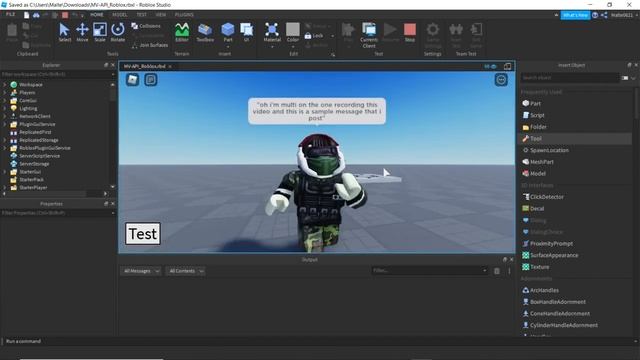The width and height of the screenshot is (640, 360).
Task: Open the FILE menu
Action: click(x=10, y=15)
